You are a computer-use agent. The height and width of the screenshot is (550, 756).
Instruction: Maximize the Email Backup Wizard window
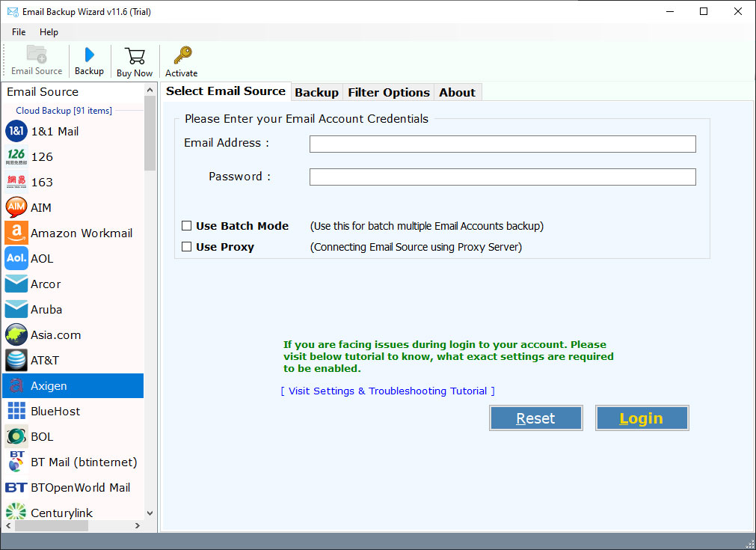point(704,11)
